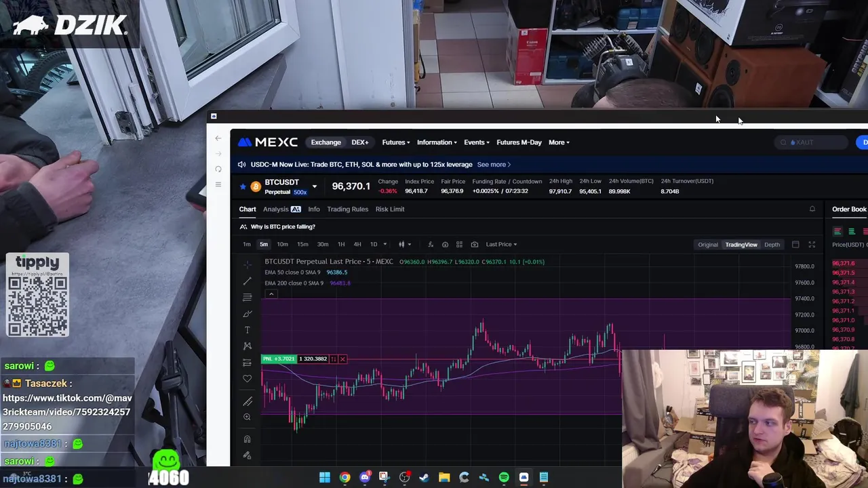Open the chart layout grid icon

pos(459,244)
